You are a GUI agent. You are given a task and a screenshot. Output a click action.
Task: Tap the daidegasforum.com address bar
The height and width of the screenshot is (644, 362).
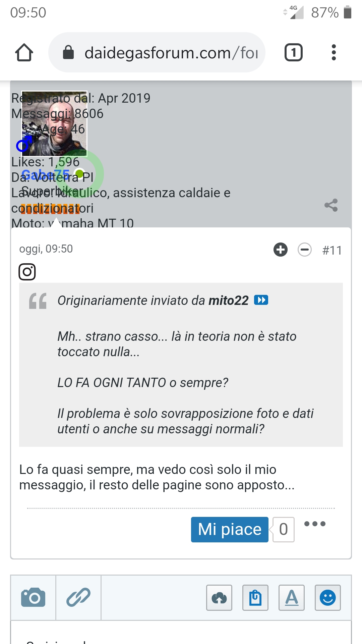(157, 53)
